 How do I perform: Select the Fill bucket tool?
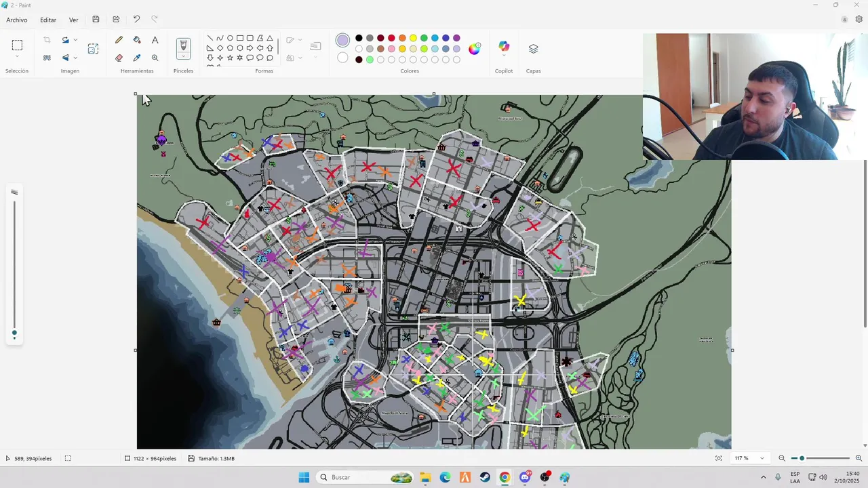pos(137,40)
